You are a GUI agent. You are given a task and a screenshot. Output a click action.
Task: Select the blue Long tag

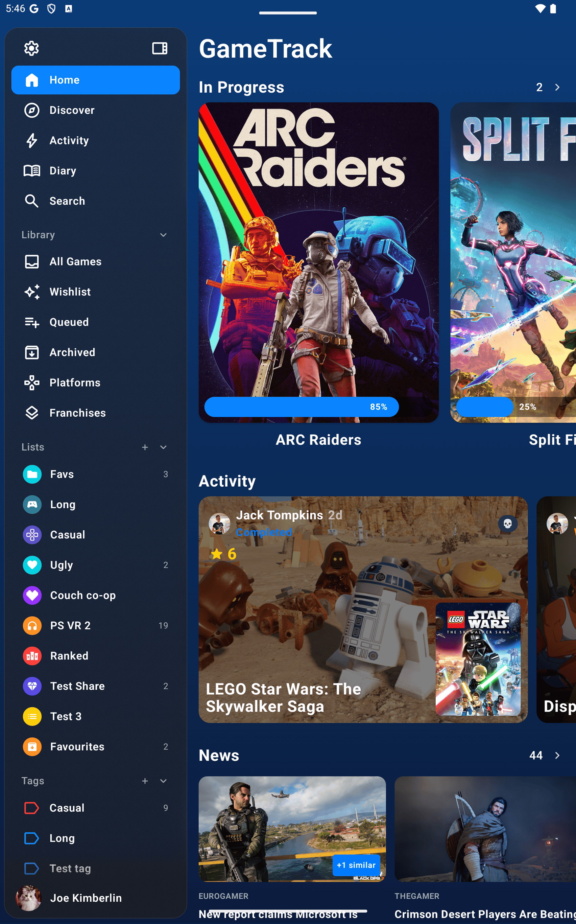tap(96, 838)
